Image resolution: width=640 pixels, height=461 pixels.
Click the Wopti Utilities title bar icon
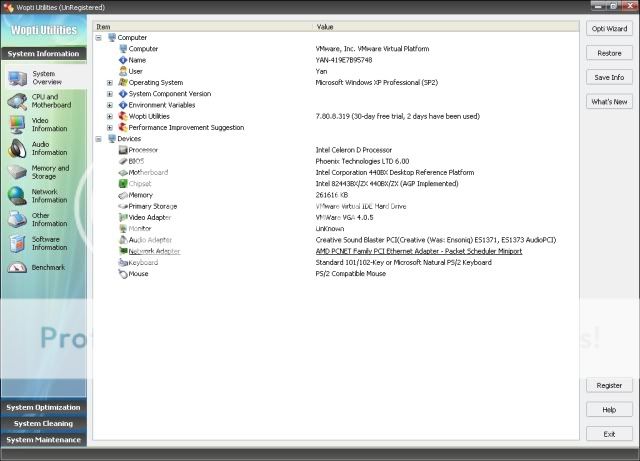[8, 7]
